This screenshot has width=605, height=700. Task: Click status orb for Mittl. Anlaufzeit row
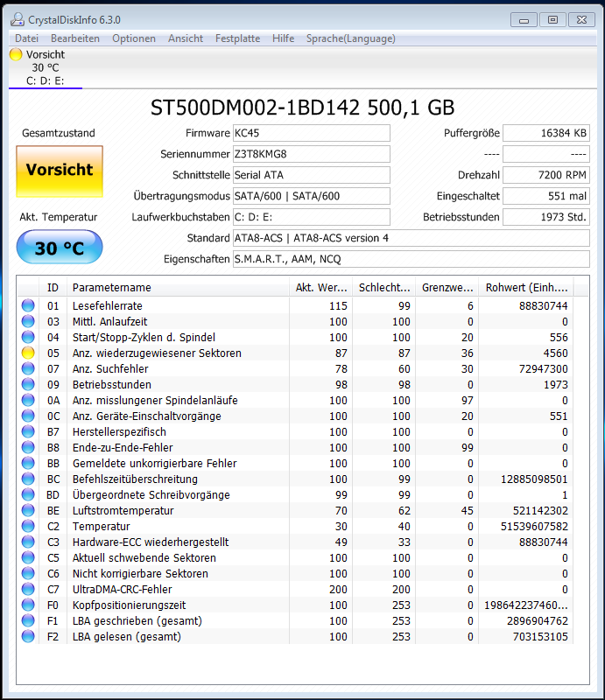(28, 321)
